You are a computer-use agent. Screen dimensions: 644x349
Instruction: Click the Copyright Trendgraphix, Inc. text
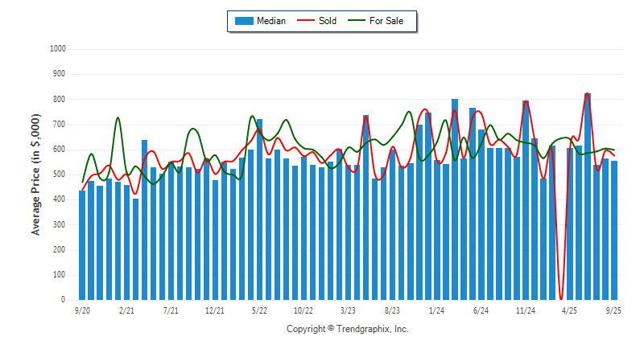[x=348, y=329]
